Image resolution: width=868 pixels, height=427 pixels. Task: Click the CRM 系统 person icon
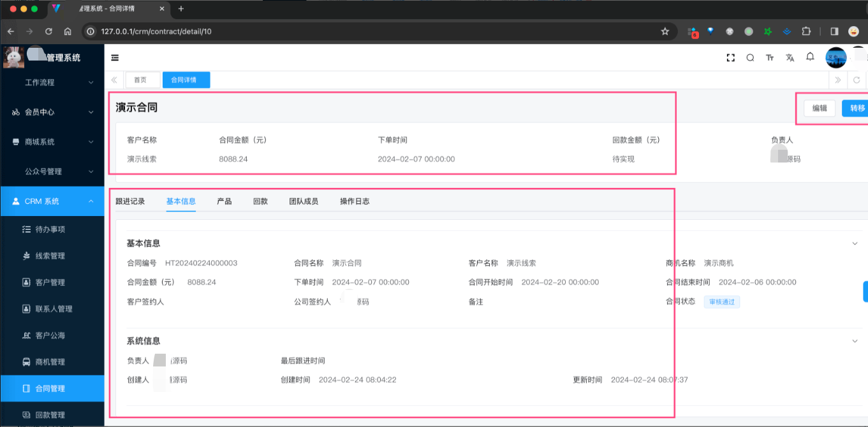click(16, 201)
